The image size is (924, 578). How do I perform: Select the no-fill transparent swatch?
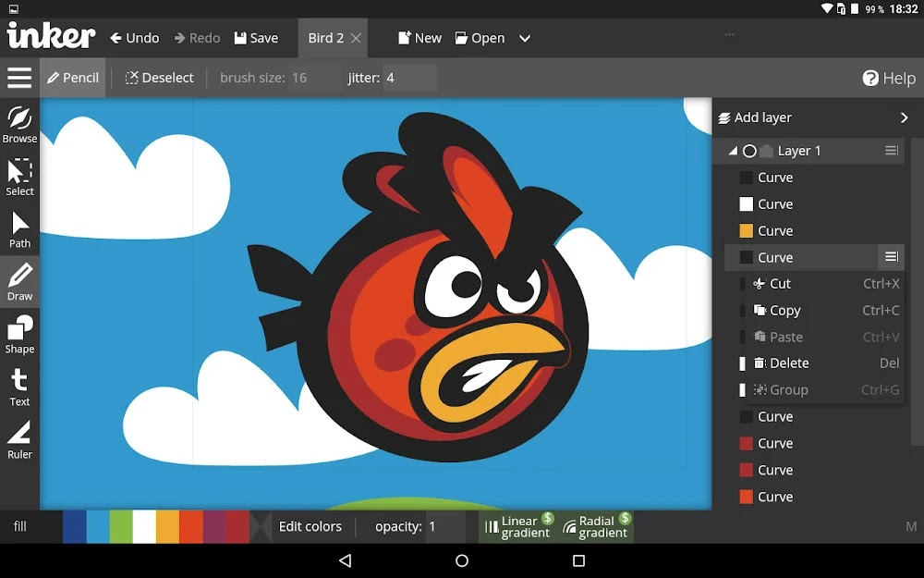click(261, 527)
